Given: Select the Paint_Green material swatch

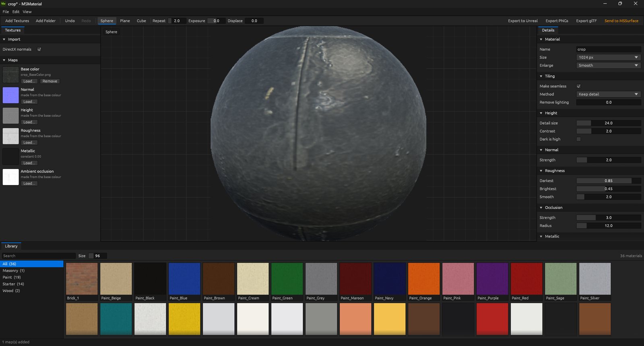Looking at the screenshot, I should pyautogui.click(x=287, y=282).
